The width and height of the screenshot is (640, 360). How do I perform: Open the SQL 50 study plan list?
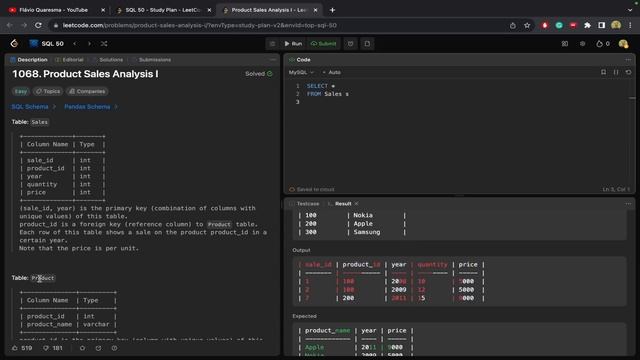coord(47,43)
